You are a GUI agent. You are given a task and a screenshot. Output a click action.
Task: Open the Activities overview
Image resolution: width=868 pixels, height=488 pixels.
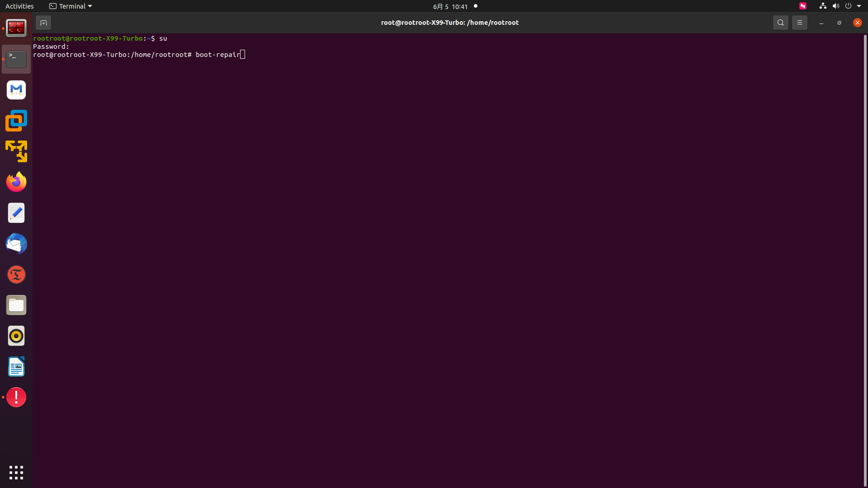[x=19, y=6]
